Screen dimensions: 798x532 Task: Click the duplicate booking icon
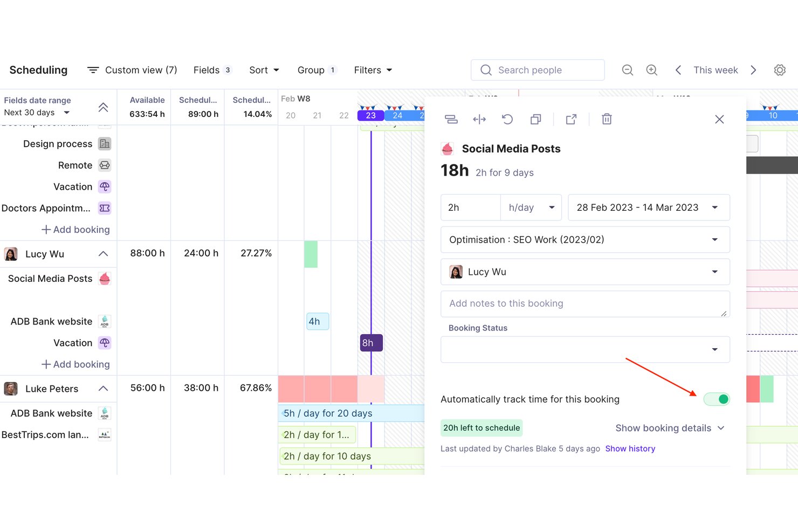pos(535,119)
